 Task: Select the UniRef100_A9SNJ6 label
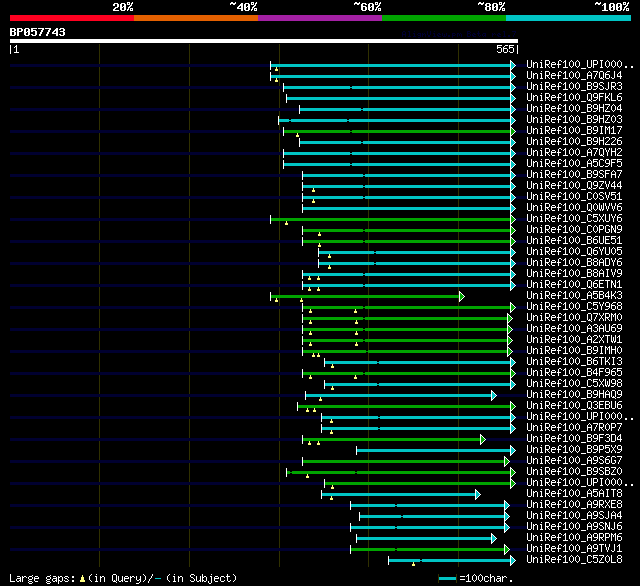click(x=574, y=527)
